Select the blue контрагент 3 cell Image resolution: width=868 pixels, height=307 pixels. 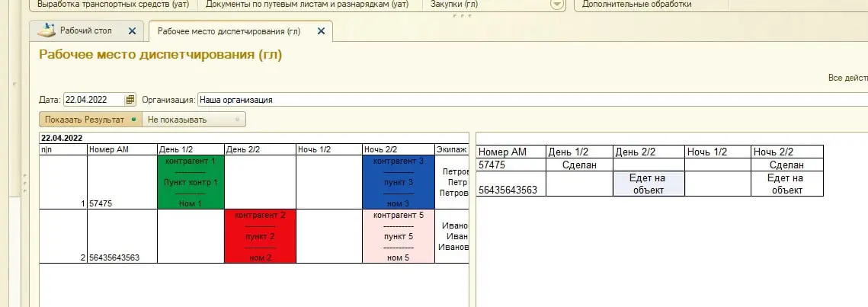[399, 182]
